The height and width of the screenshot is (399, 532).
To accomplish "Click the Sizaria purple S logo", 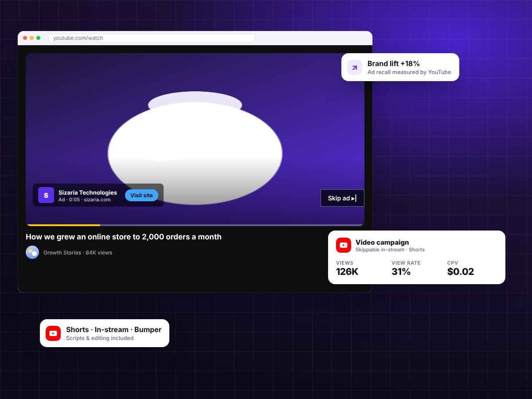I will (x=46, y=195).
